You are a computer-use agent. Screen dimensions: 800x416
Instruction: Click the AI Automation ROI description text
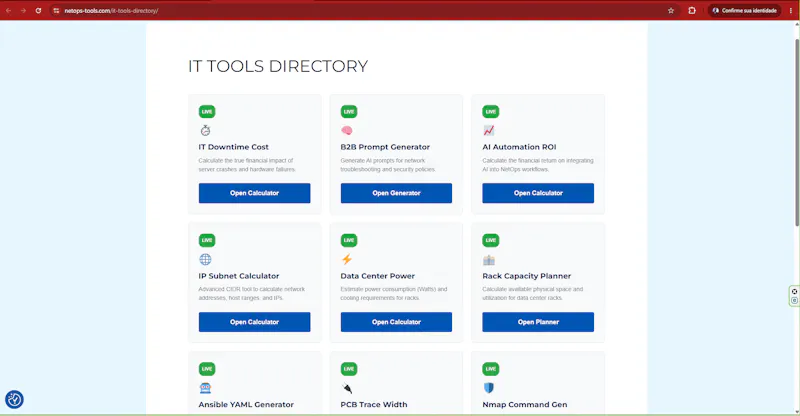[x=538, y=165]
